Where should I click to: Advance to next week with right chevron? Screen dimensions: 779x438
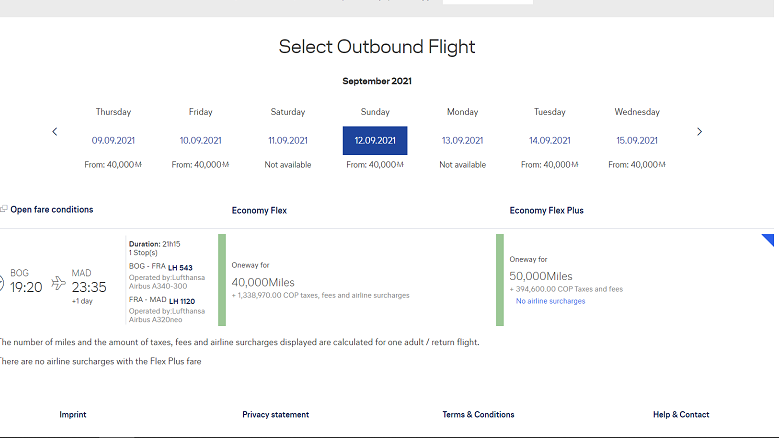point(700,132)
